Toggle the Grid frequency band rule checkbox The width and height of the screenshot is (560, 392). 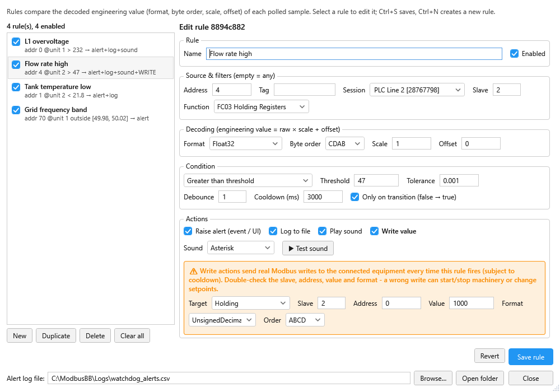tap(16, 110)
